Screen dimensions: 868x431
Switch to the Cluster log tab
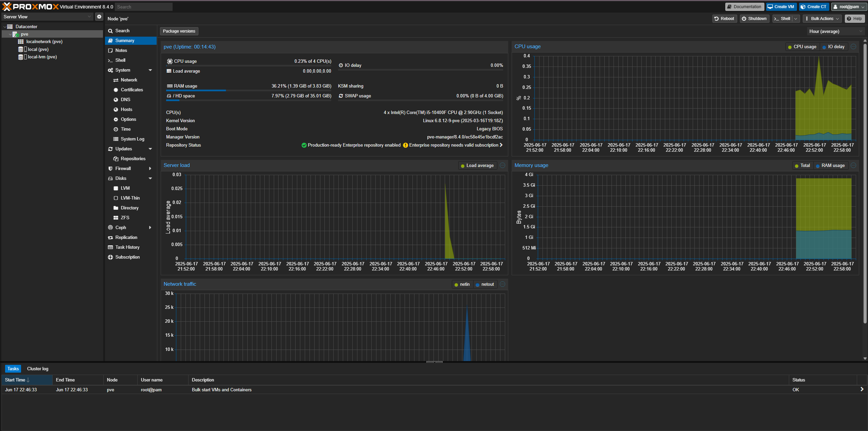pos(38,369)
